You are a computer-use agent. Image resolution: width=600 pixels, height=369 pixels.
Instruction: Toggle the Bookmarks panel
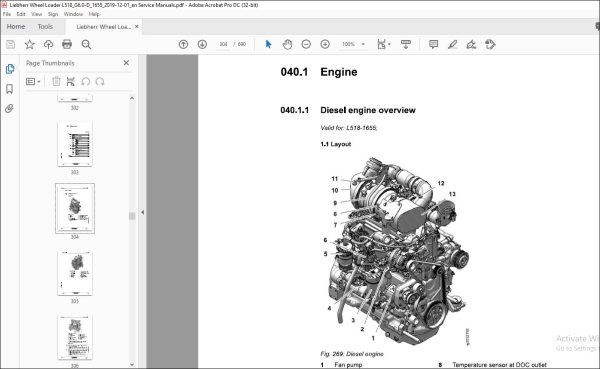point(10,89)
